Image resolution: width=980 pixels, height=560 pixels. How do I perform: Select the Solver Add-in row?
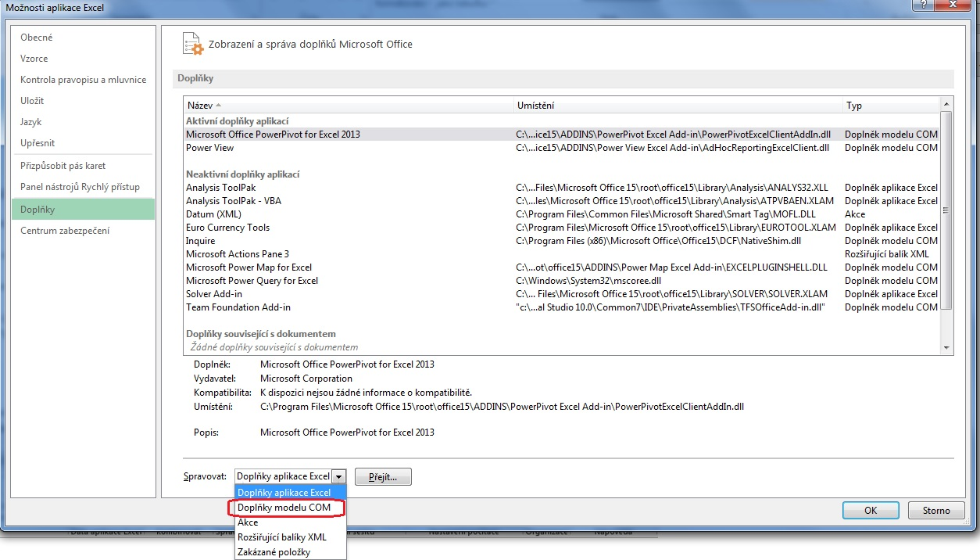tap(562, 294)
